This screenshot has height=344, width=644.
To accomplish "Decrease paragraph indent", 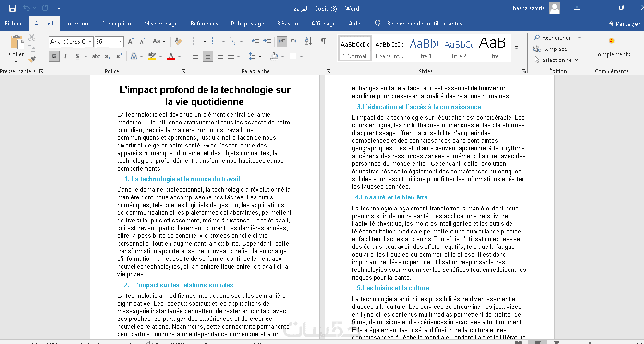I will pos(255,41).
